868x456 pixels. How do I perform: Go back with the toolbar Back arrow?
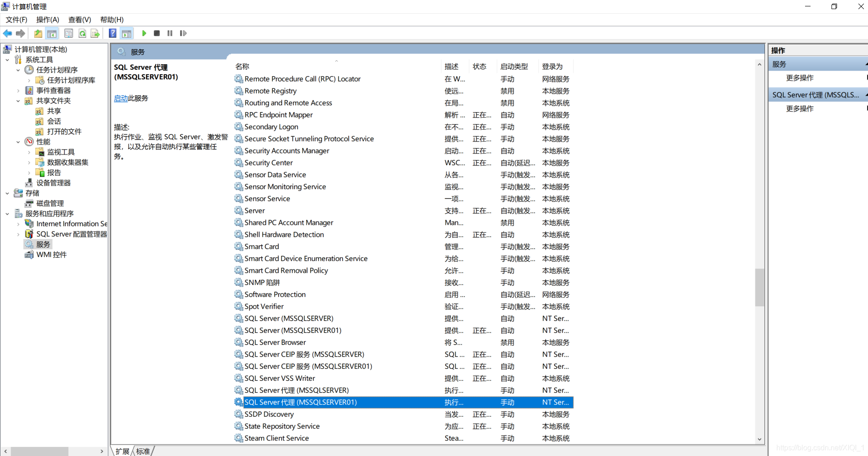tap(7, 33)
